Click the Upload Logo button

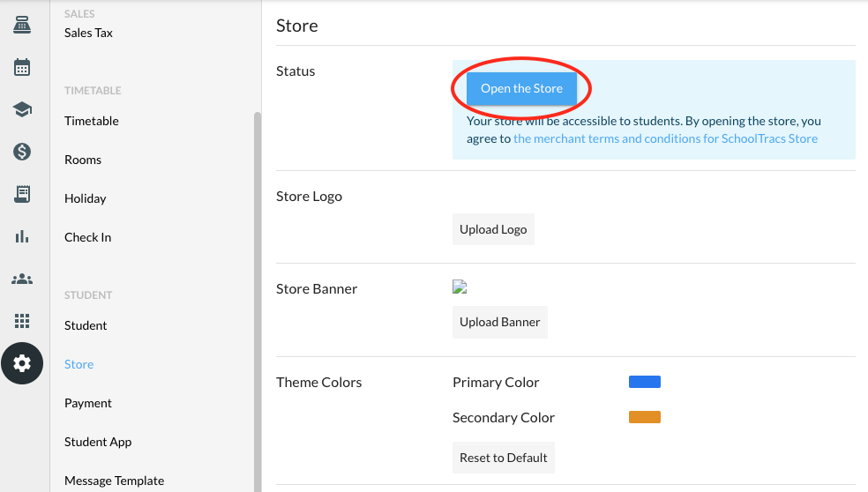pyautogui.click(x=493, y=229)
